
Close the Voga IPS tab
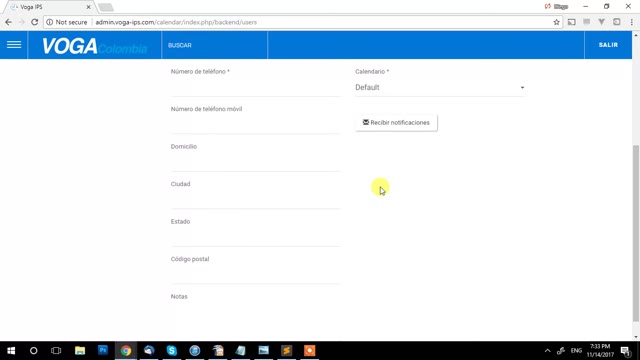(x=88, y=7)
